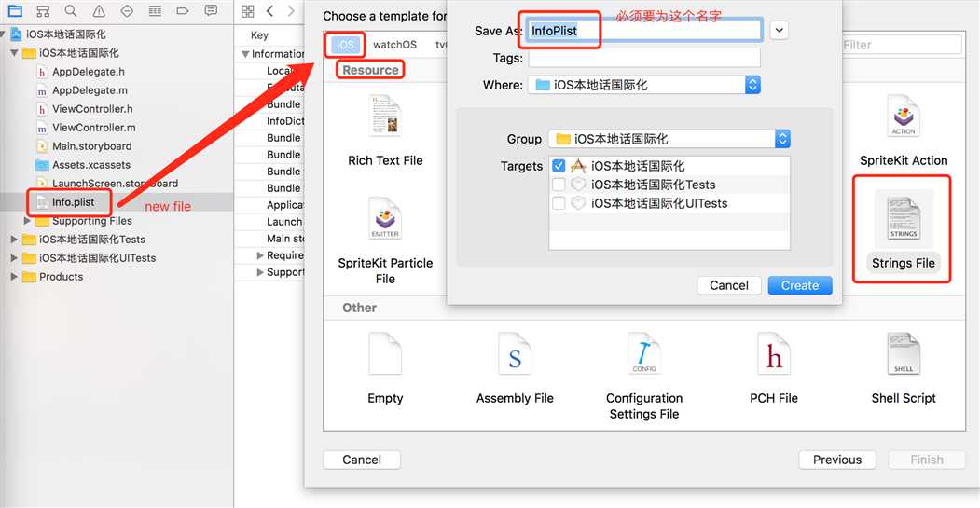Open the Test navigator diamond icon

pos(127,10)
